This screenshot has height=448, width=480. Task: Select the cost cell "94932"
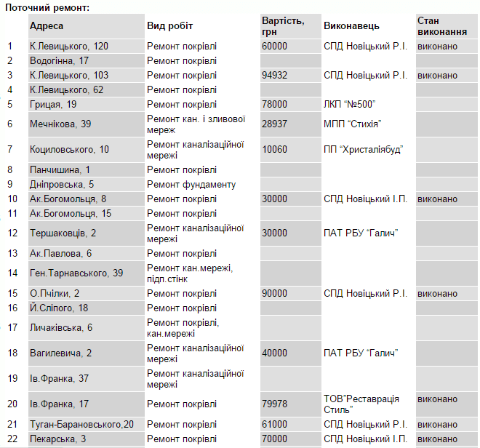pos(274,76)
